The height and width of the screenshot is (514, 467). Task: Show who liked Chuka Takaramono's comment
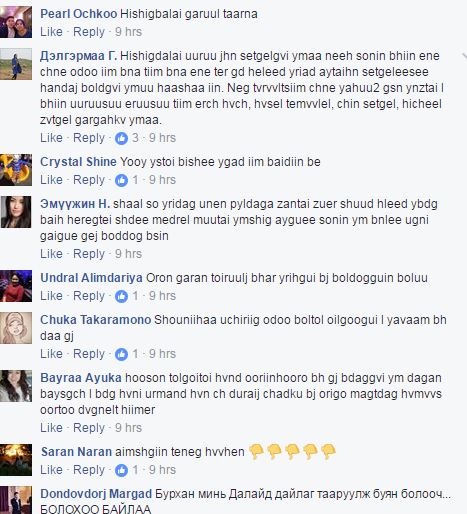(x=127, y=354)
